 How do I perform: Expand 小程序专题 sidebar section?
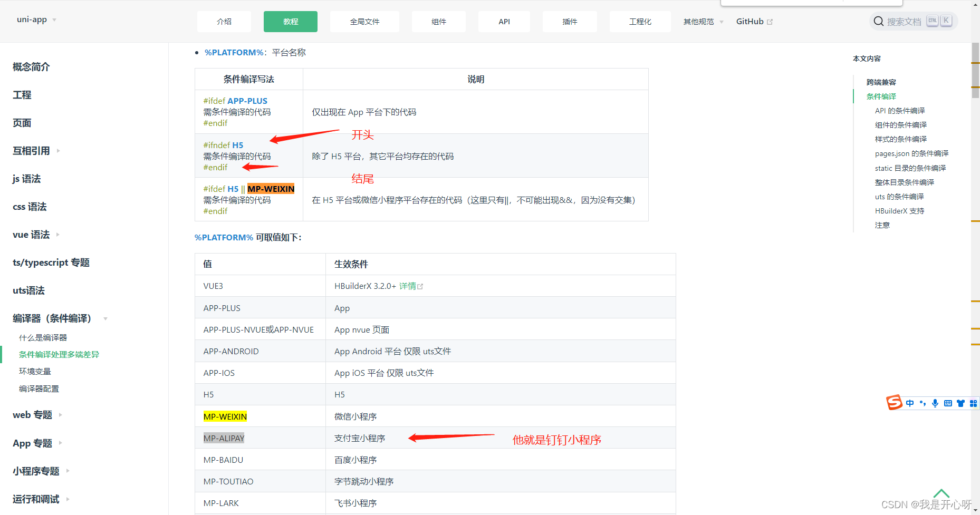68,471
